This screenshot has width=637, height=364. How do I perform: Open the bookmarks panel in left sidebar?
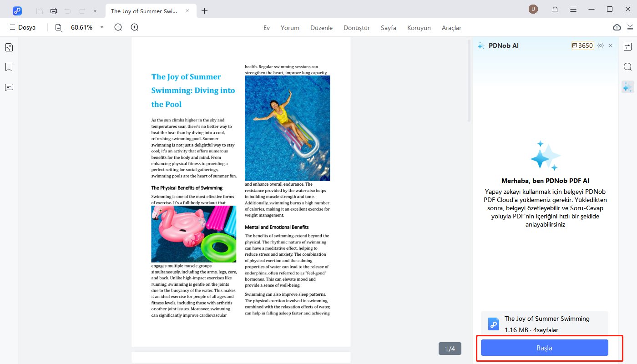(x=9, y=67)
